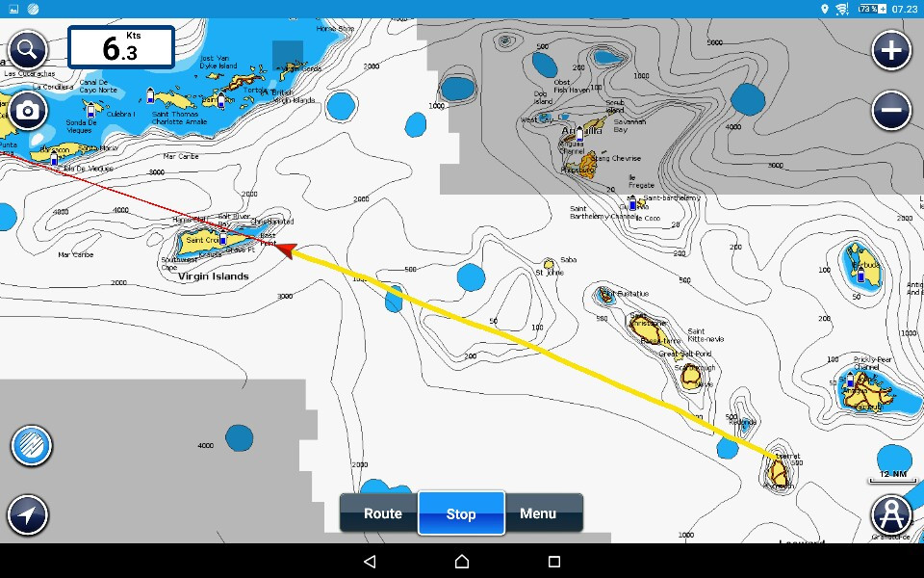The height and width of the screenshot is (578, 924).
Task: Select the Barbuda island marina marker
Action: pyautogui.click(x=860, y=275)
